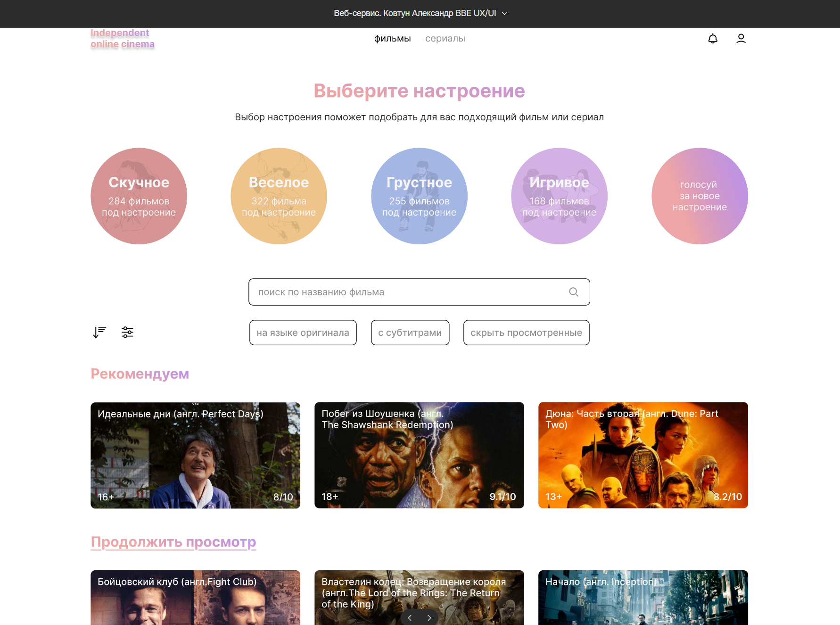Switch to сериалы tab
840x625 pixels.
pos(445,39)
